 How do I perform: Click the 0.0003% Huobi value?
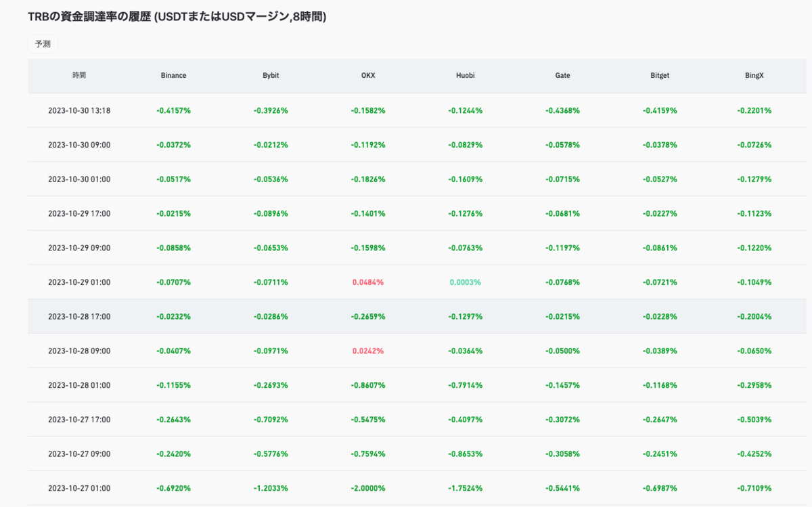466,282
